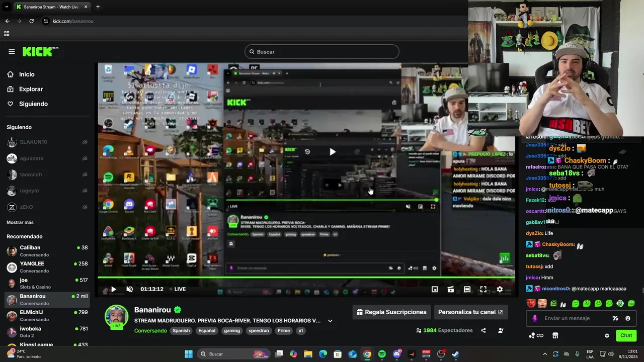Open Discord from the taskbar
The width and height of the screenshot is (644, 362).
coord(397,354)
